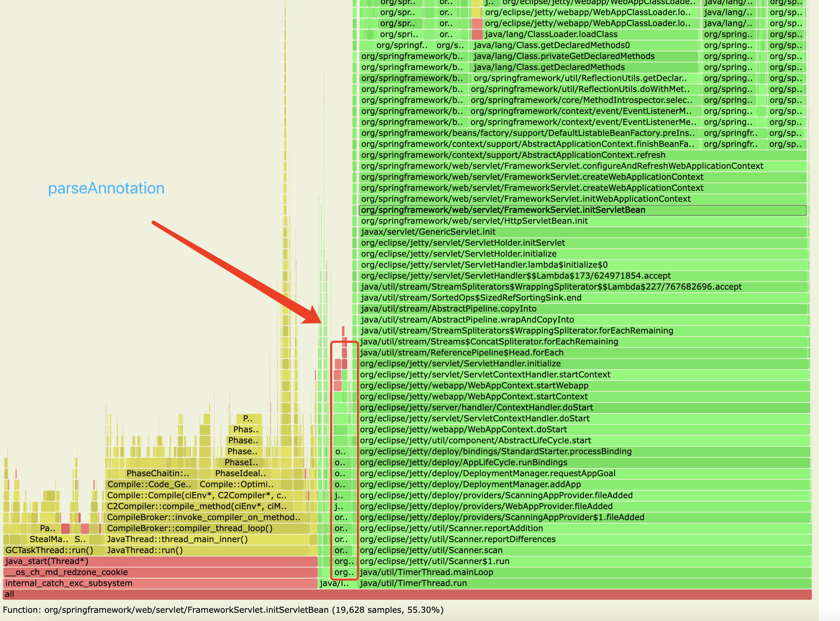Click CompileBroker::compiler_thread_loop() frame
The width and height of the screenshot is (840, 621).
click(x=207, y=528)
